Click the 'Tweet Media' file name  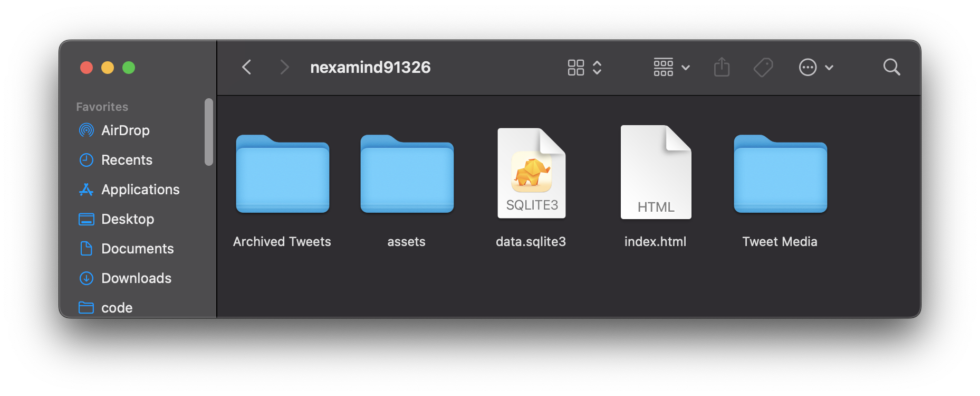[x=780, y=241]
